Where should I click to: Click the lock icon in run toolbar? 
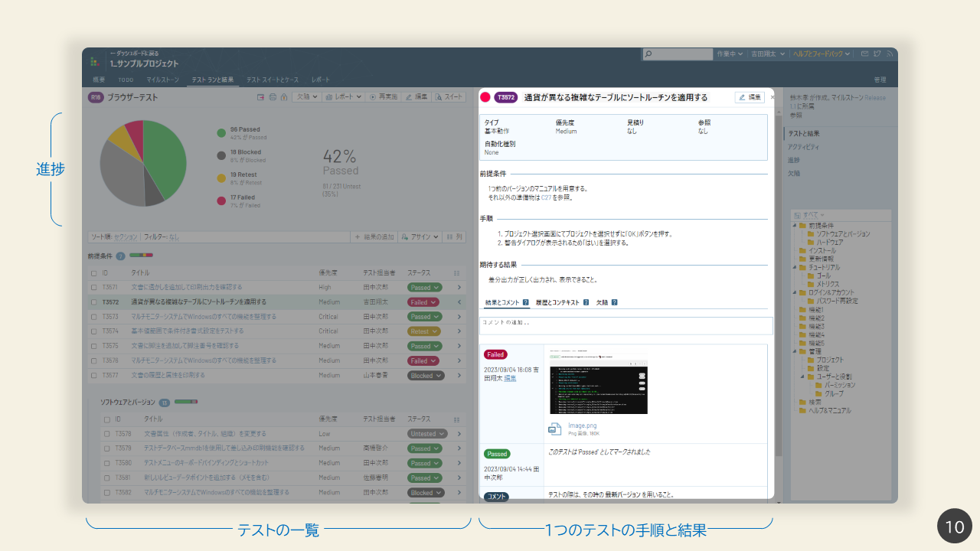click(x=283, y=97)
